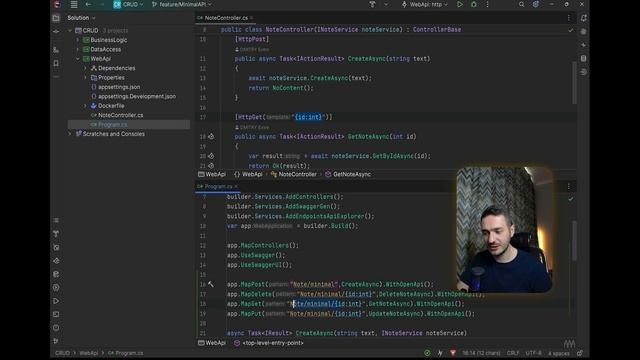This screenshot has height=360, width=640.
Task: Run the WebApi configuration
Action: tap(460, 4)
